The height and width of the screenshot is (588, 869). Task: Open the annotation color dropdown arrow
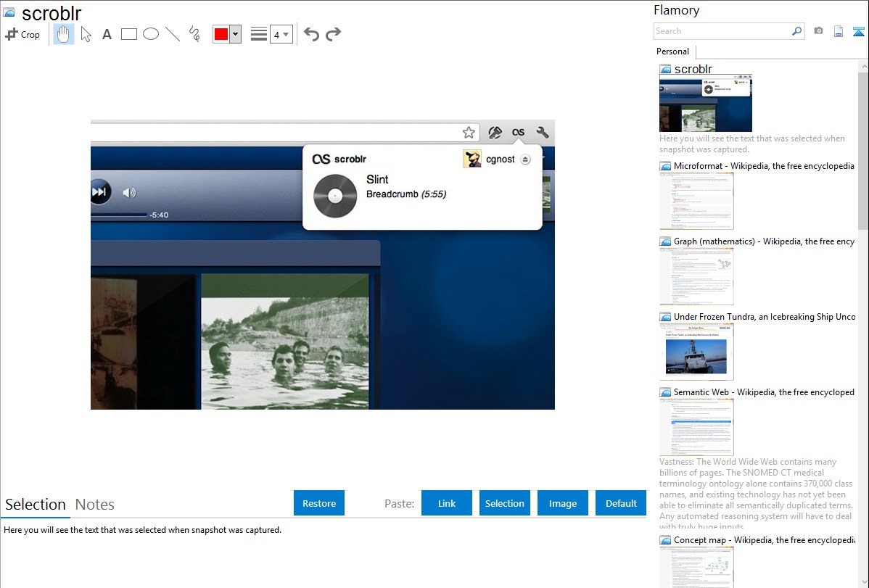[236, 34]
